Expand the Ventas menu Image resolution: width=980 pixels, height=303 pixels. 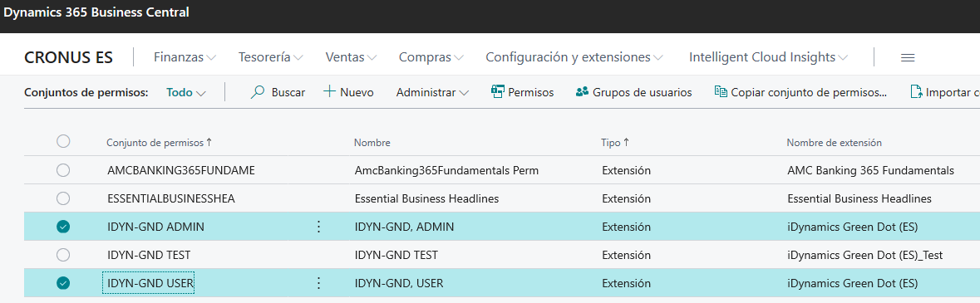click(352, 56)
